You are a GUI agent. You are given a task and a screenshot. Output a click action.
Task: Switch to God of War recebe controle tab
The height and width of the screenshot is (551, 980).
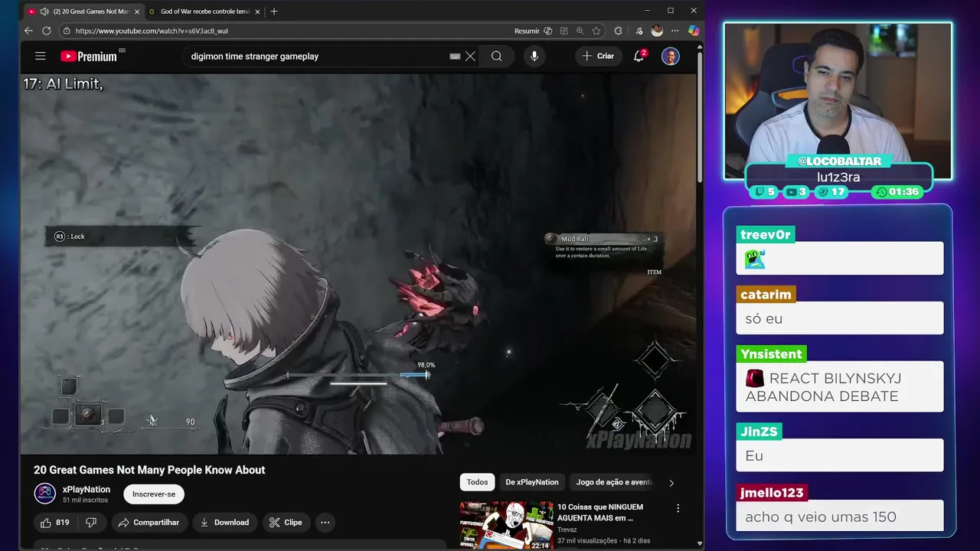tap(205, 11)
